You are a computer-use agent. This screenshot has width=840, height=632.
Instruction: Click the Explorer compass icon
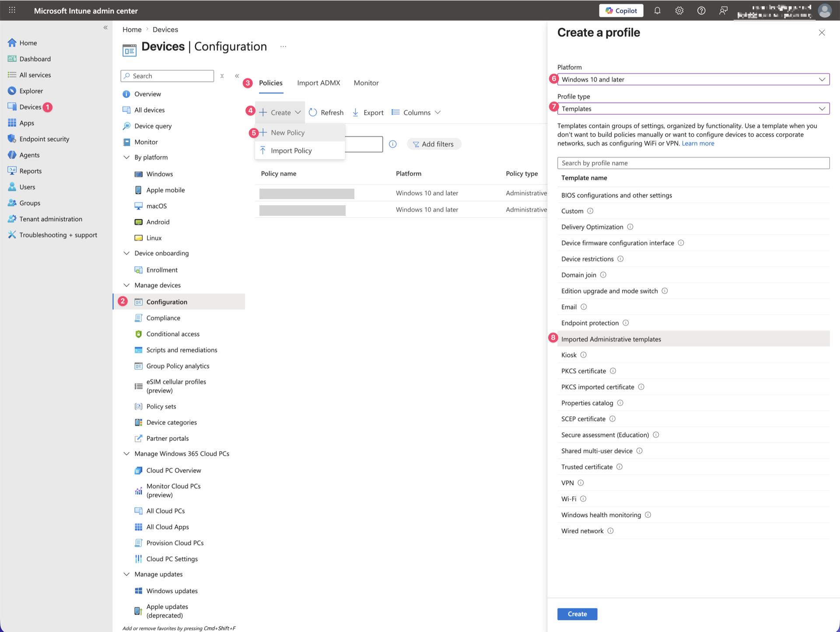pyautogui.click(x=12, y=91)
